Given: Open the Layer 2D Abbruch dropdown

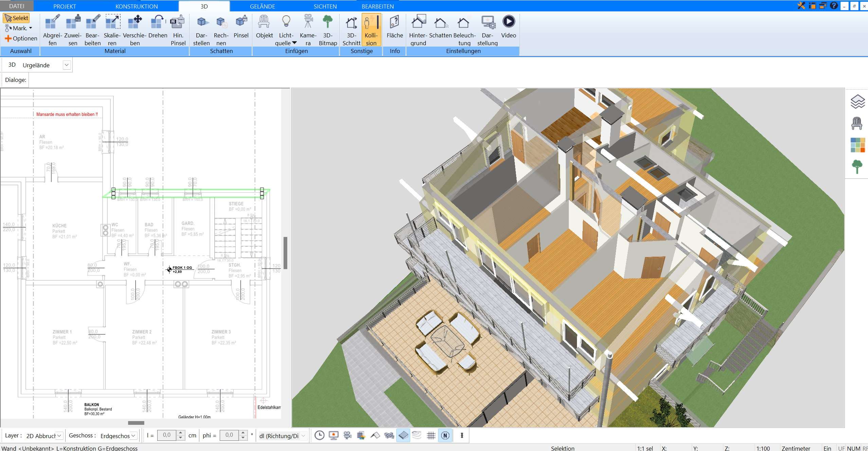Looking at the screenshot, I should [x=59, y=435].
